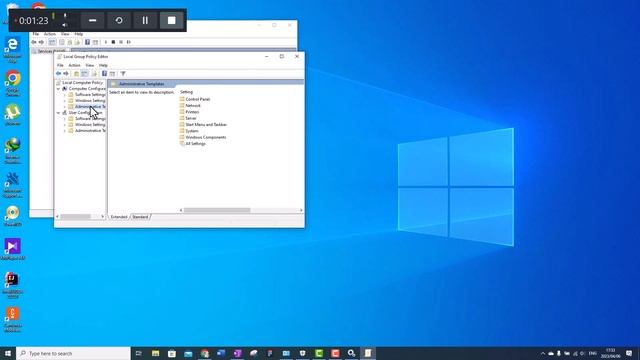Click Setting column header
Image resolution: width=640 pixels, height=360 pixels.
coord(186,92)
